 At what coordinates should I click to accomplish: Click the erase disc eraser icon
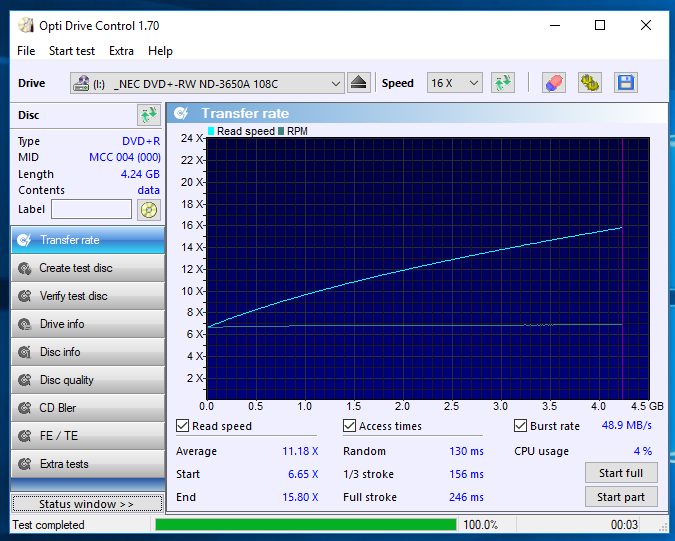[x=553, y=83]
